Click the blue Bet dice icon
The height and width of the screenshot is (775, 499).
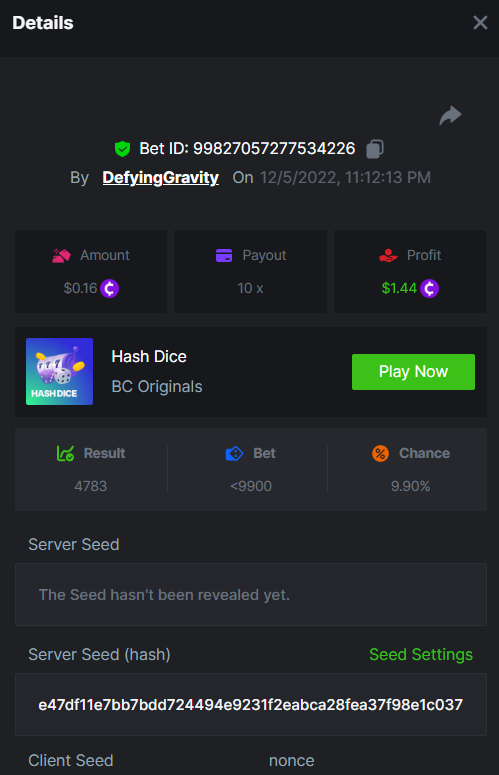tap(234, 453)
